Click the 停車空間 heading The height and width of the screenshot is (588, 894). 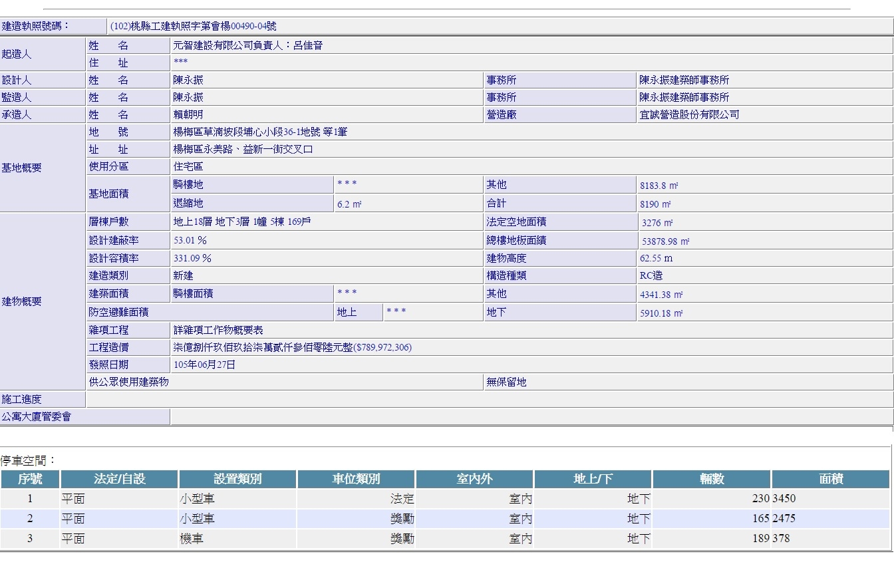29,460
